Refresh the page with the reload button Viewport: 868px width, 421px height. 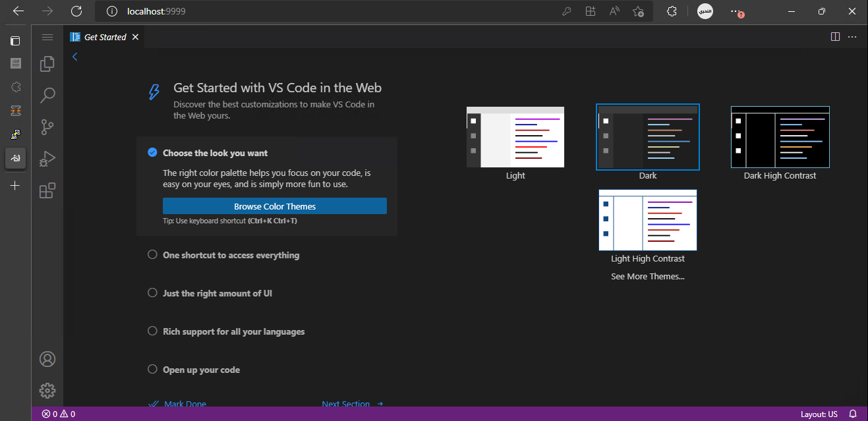[x=76, y=11]
